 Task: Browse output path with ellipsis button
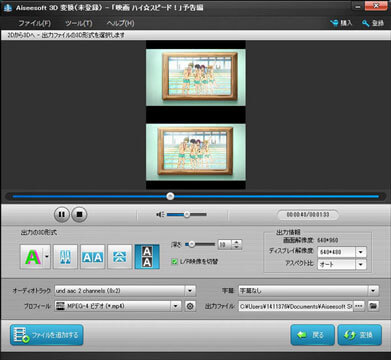click(359, 306)
